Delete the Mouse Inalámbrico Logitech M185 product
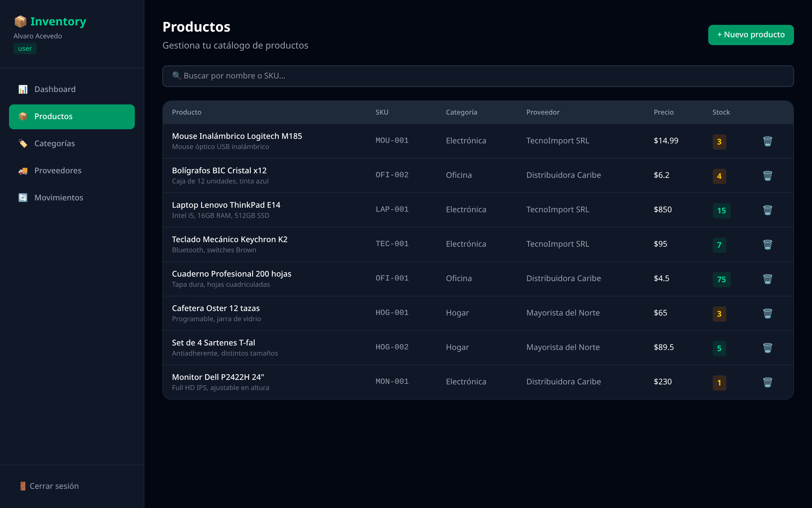This screenshot has width=812, height=508. 767,141
